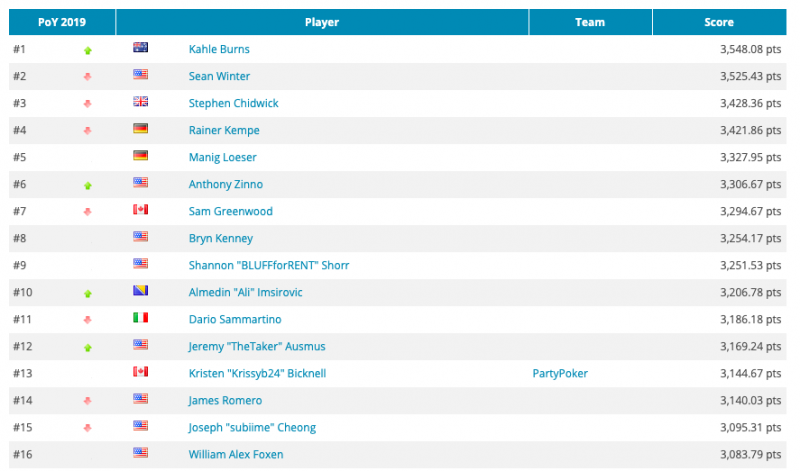Viewport: 800px width, 471px height.
Task: Click the red down arrow at rank #2
Action: (x=88, y=76)
